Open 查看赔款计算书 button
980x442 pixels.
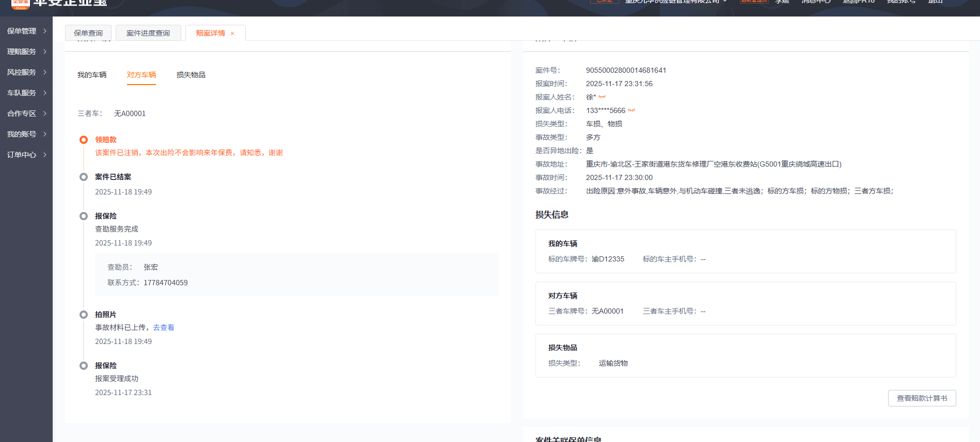[922, 398]
